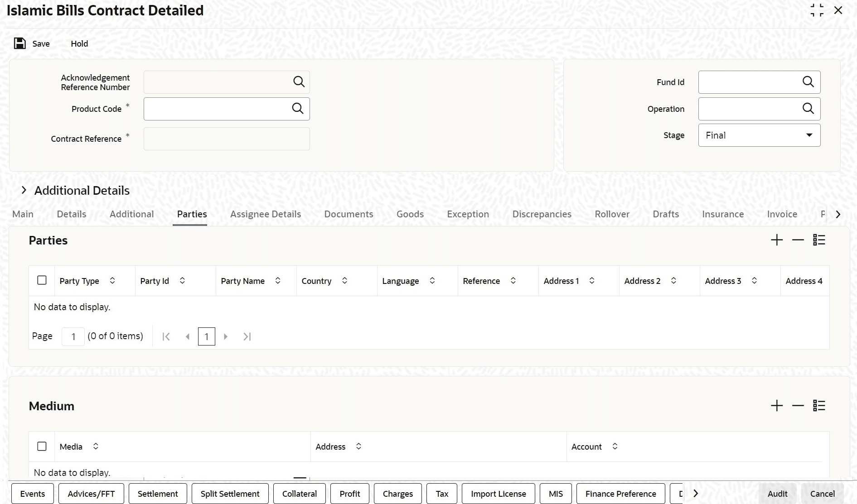This screenshot has width=857, height=504.
Task: Sort Medium table by Address
Action: coord(358,446)
